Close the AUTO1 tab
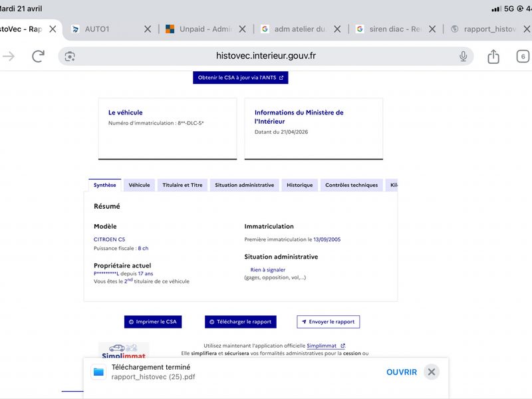This screenshot has width=532, height=399. click(148, 29)
